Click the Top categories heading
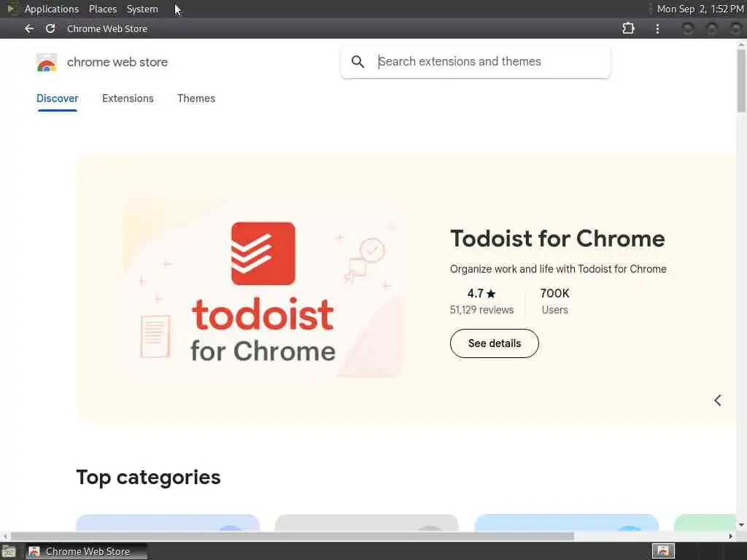747x560 pixels. click(148, 478)
